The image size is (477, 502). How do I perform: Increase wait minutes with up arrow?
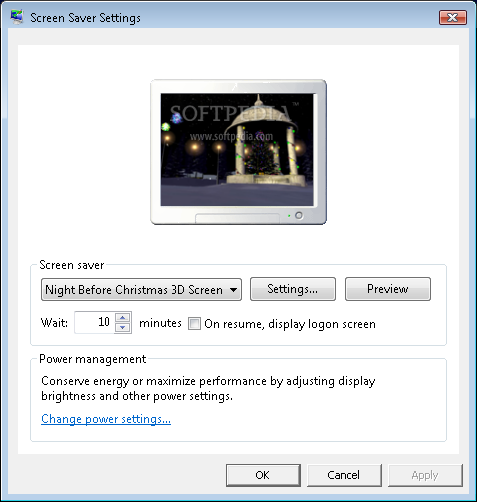click(123, 317)
